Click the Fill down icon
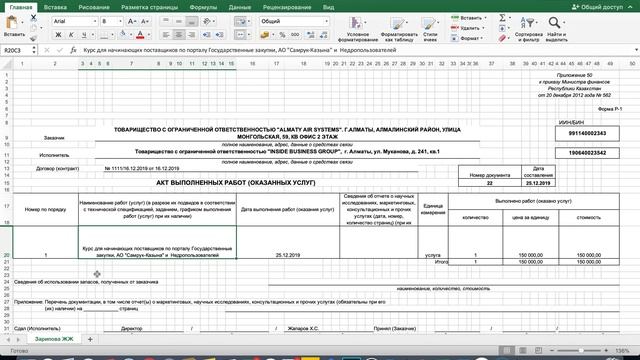 coord(502,28)
